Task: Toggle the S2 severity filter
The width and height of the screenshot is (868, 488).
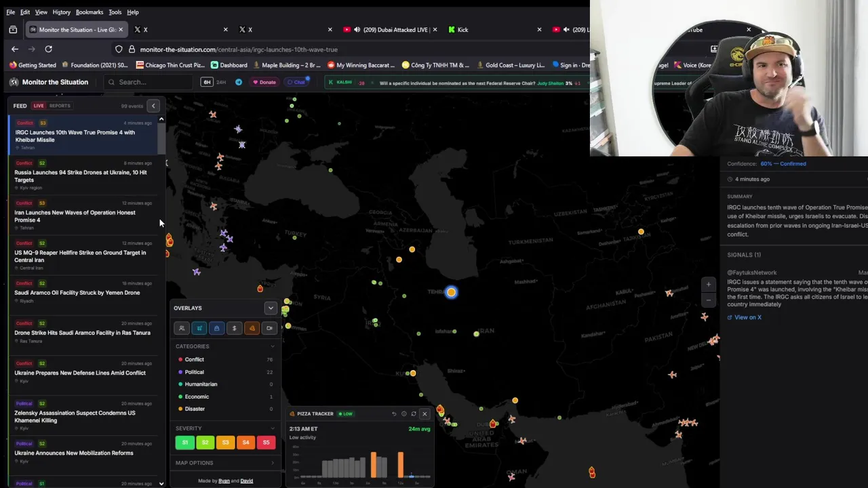Action: tap(205, 443)
